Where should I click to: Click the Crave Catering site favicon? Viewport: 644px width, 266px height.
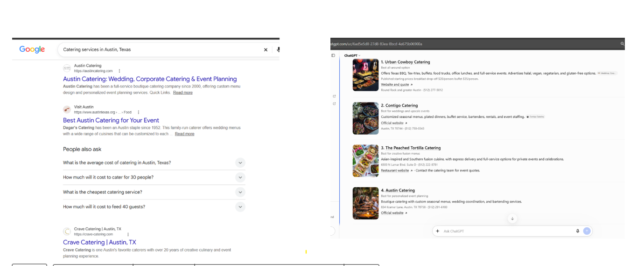[x=67, y=232]
